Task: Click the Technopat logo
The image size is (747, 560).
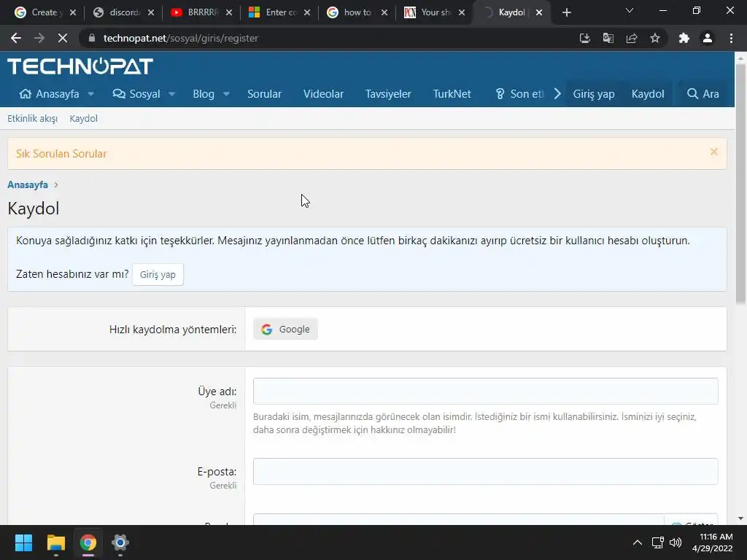Action: 80,66
